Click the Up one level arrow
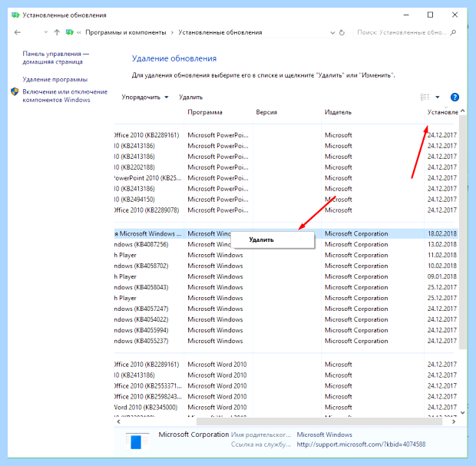Screen dimensions: 476x466 (57, 32)
